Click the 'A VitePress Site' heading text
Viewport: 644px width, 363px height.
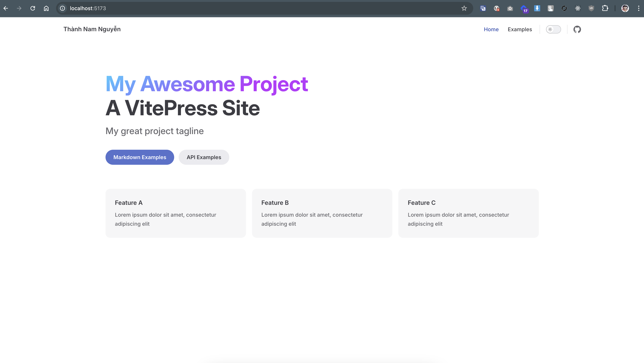pos(183,108)
